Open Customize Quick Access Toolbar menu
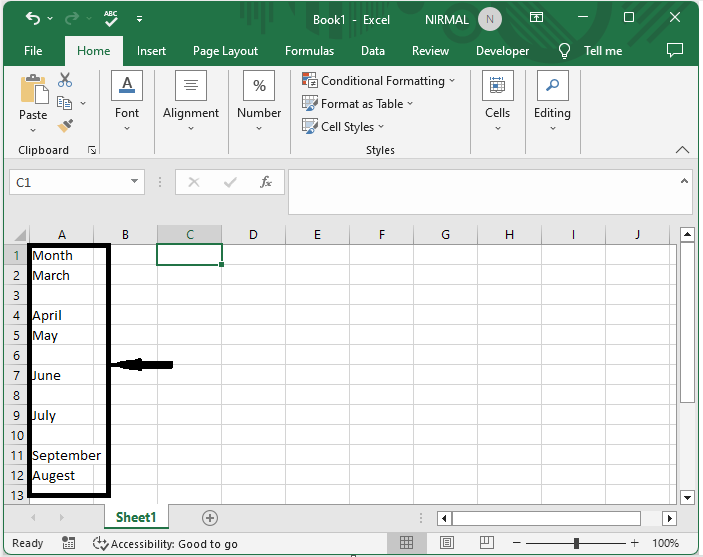Screen dimensions: 703x557 click(x=139, y=19)
